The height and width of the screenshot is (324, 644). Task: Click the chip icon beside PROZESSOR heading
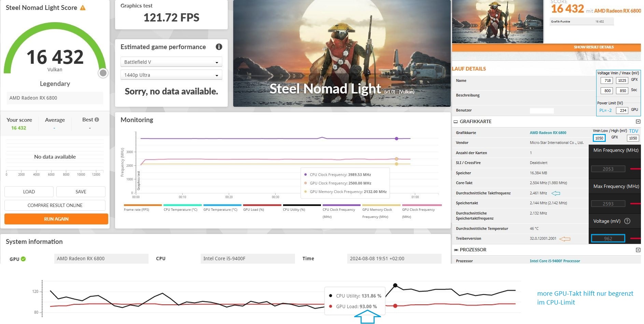coord(456,250)
